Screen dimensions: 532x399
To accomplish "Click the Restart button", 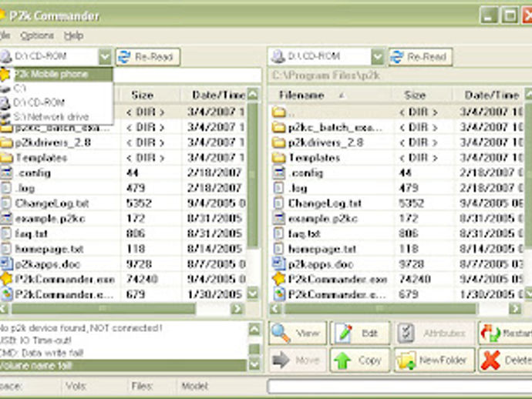I will [x=505, y=334].
